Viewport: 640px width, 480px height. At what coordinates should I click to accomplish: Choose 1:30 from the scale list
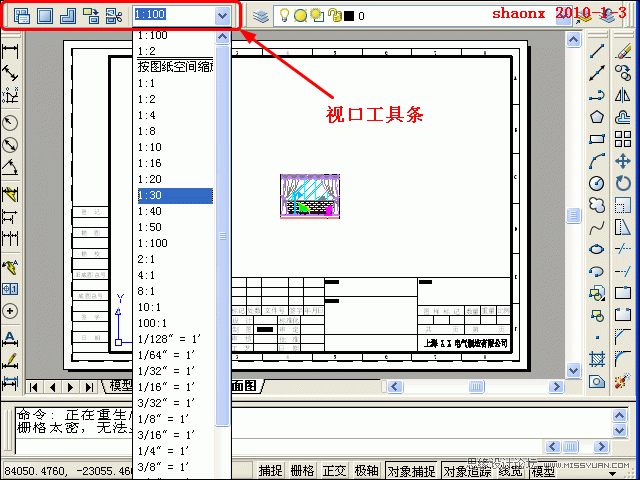(x=174, y=196)
